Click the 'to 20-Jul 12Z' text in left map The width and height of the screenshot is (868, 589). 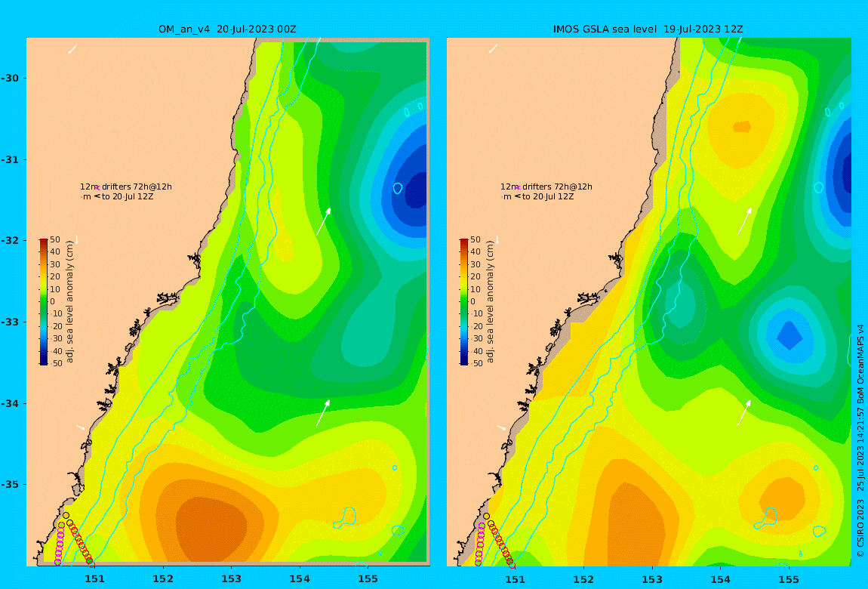tap(128, 196)
